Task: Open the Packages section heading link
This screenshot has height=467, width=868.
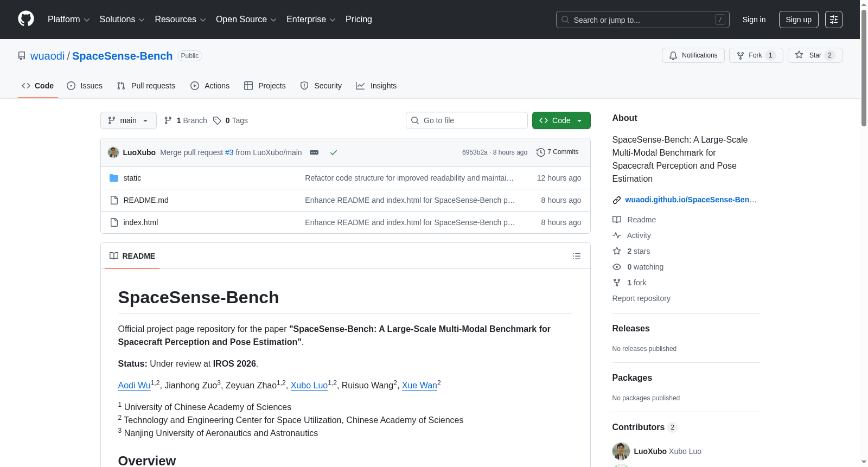Action: click(x=632, y=378)
